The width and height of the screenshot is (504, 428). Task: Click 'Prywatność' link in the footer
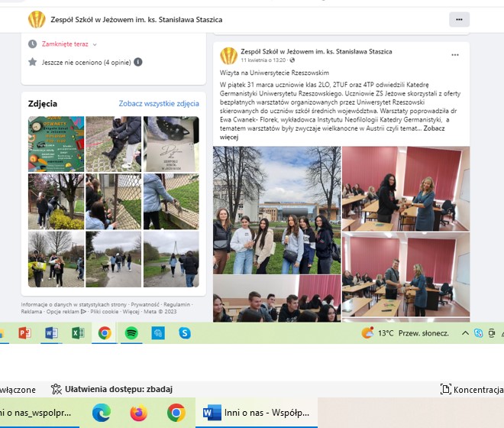click(x=146, y=304)
